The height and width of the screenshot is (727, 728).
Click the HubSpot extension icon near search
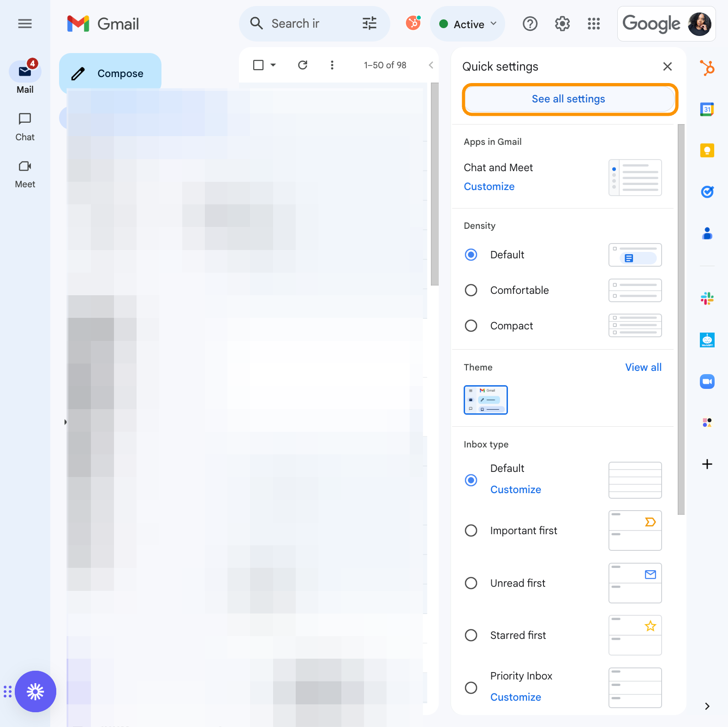(413, 23)
